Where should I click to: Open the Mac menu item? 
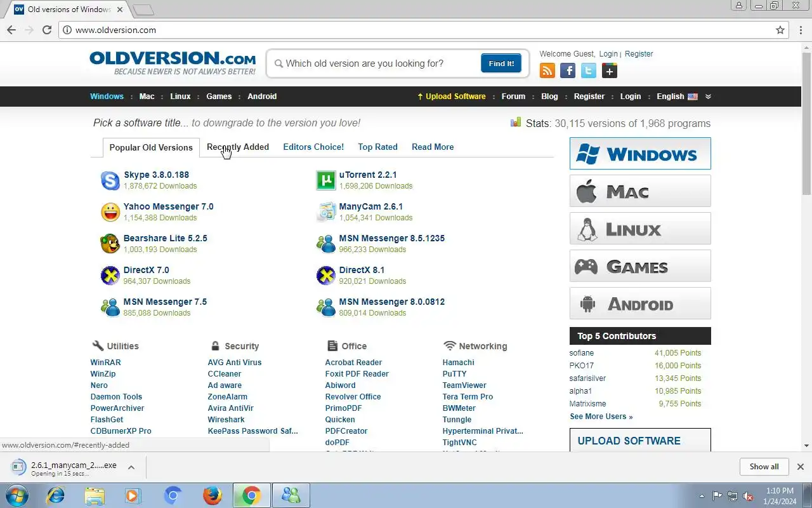147,97
